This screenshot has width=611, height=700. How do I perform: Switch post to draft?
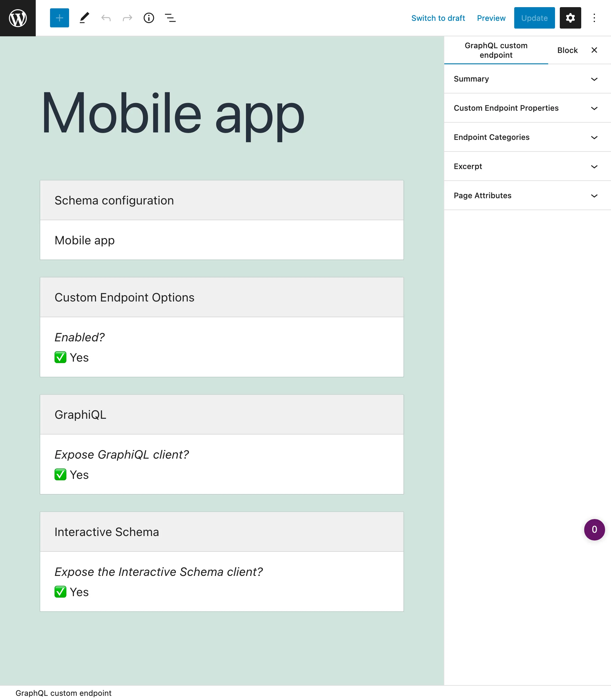[438, 18]
